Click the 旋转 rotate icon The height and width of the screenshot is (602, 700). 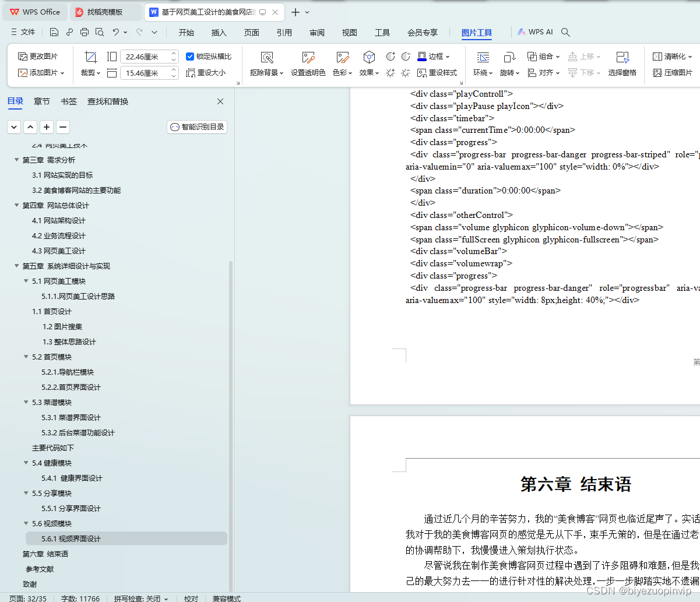tap(509, 57)
